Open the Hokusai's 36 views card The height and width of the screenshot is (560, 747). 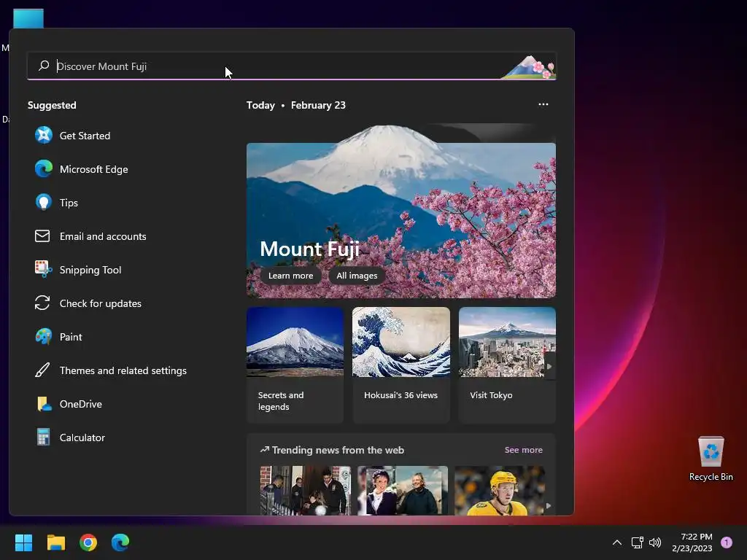[x=401, y=365]
